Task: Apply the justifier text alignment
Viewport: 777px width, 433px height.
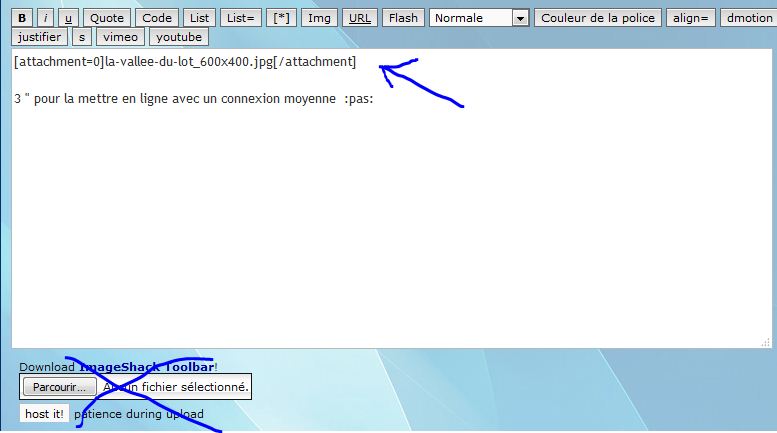Action: 39,37
